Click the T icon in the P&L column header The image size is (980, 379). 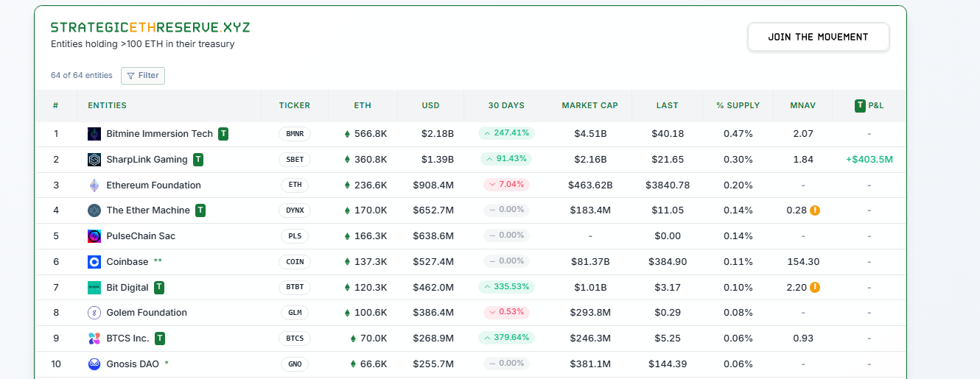(x=860, y=106)
